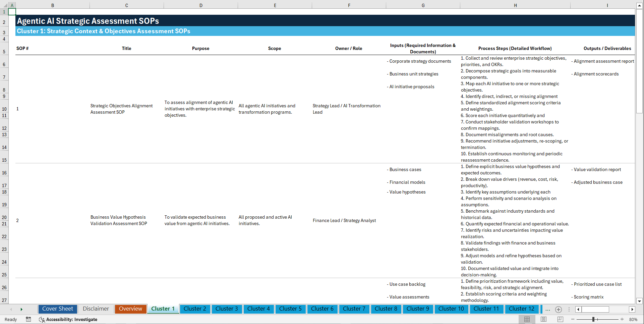Select the Overview sheet tab
Image resolution: width=644 pixels, height=324 pixels.
130,309
